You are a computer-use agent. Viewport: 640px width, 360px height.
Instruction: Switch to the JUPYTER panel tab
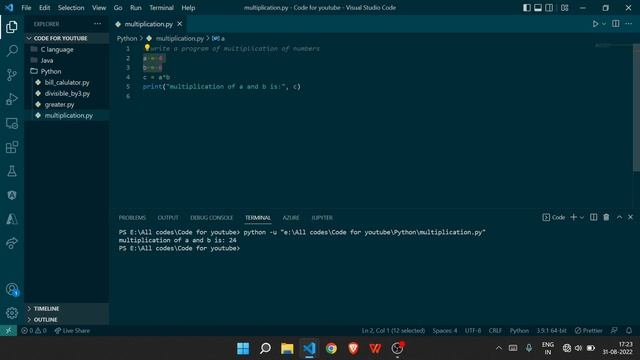(322, 218)
